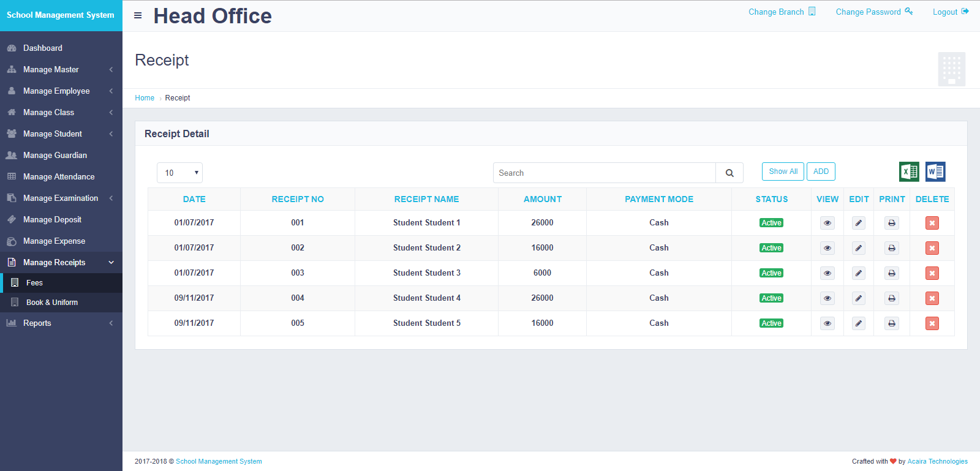Click the ADD button

tap(821, 171)
